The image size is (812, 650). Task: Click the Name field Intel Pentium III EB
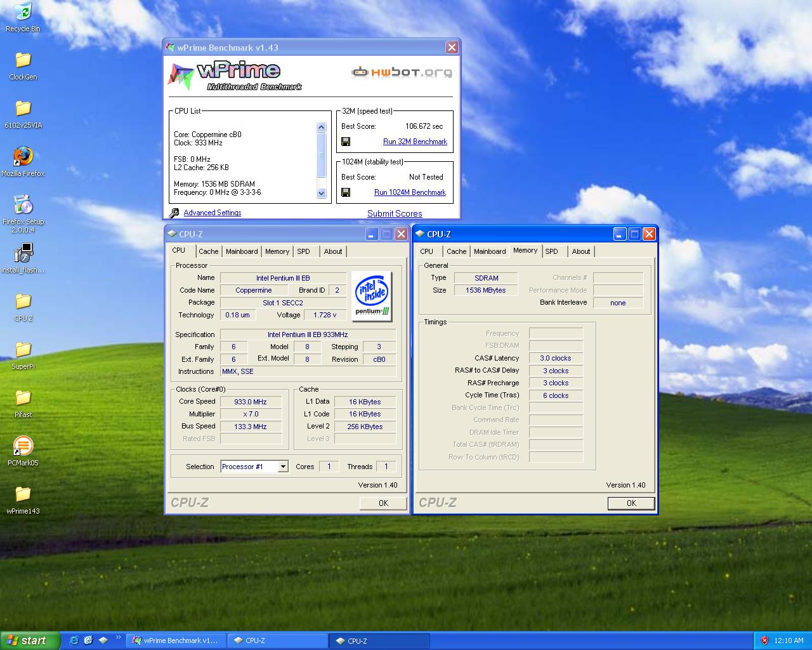[283, 278]
